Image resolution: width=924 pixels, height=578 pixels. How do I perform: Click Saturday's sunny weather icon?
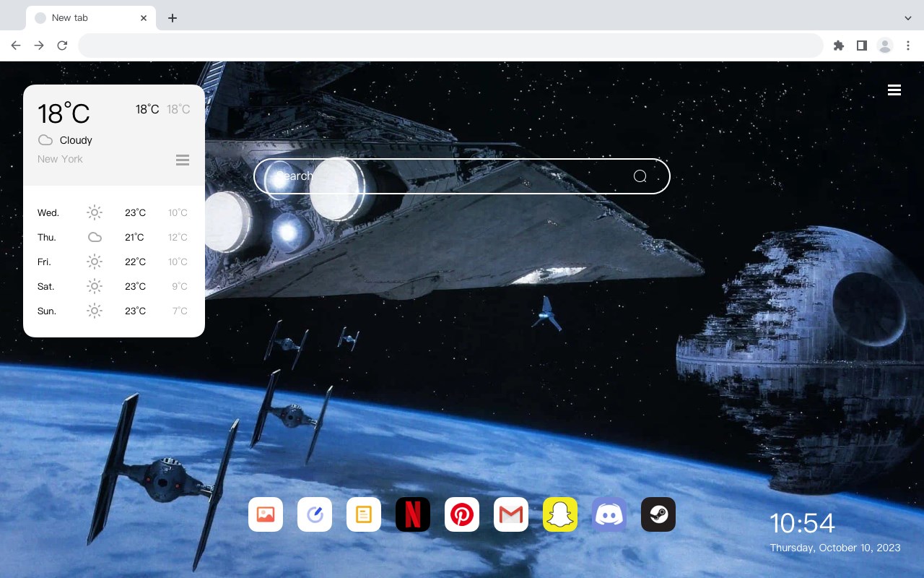95,286
